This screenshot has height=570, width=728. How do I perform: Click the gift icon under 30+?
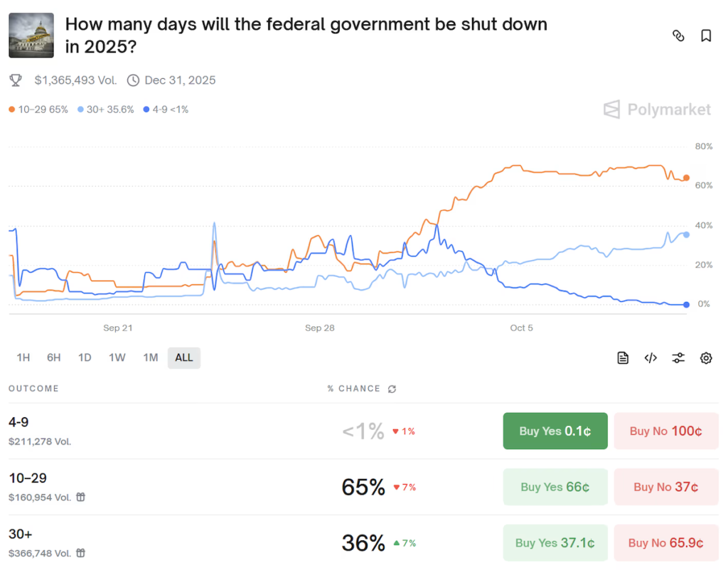click(x=81, y=553)
